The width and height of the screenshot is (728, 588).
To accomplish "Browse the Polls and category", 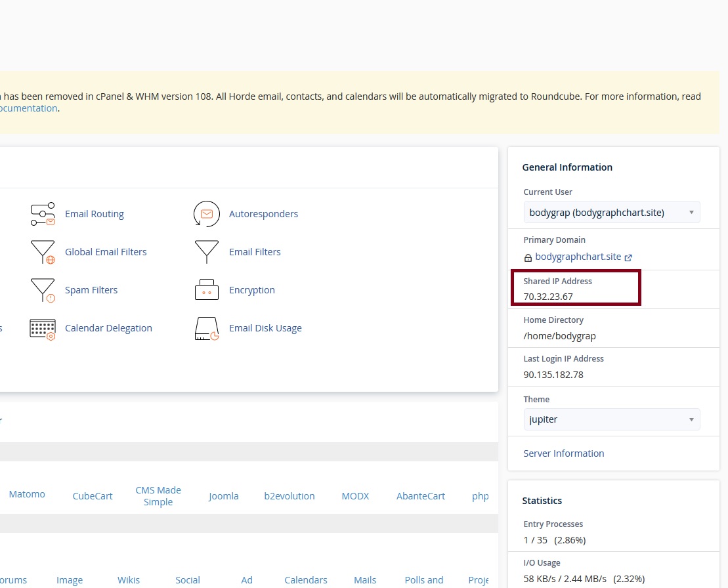I will coord(424,580).
